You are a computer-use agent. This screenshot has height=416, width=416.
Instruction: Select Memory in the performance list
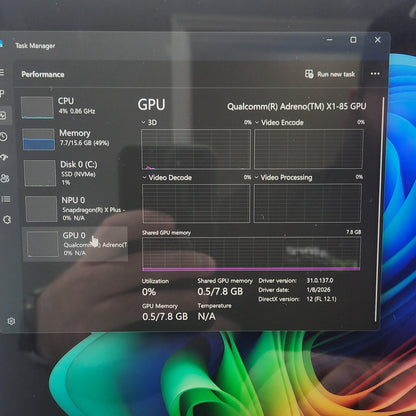(74, 139)
